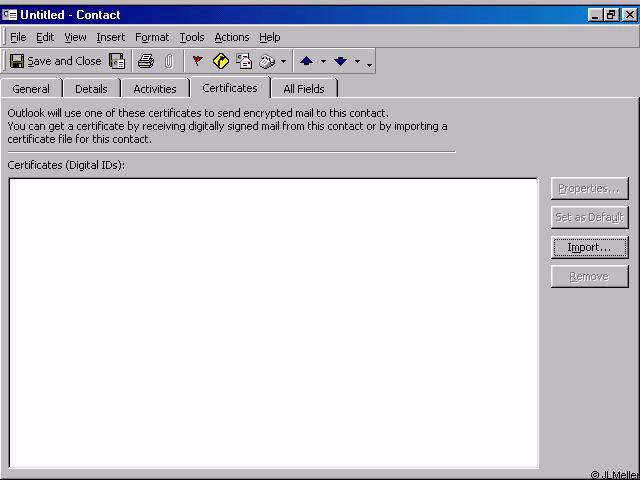Image resolution: width=640 pixels, height=480 pixels.
Task: Close the Untitled Contact window
Action: click(629, 15)
